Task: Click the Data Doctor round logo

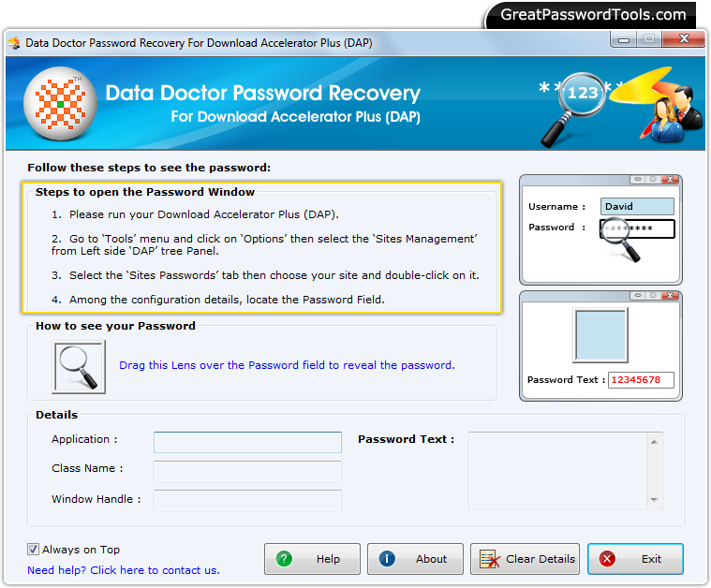Action: point(60,104)
